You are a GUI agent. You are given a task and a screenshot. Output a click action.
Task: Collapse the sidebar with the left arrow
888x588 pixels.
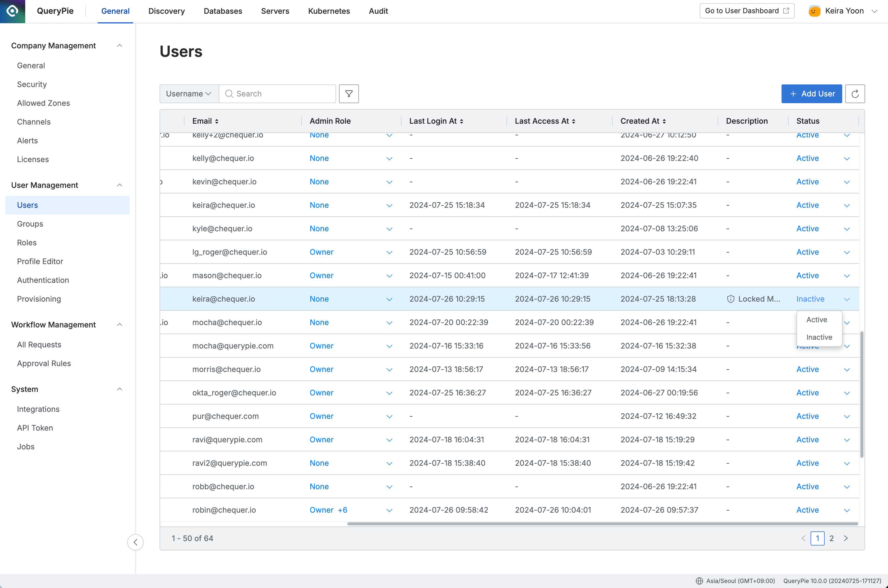135,542
